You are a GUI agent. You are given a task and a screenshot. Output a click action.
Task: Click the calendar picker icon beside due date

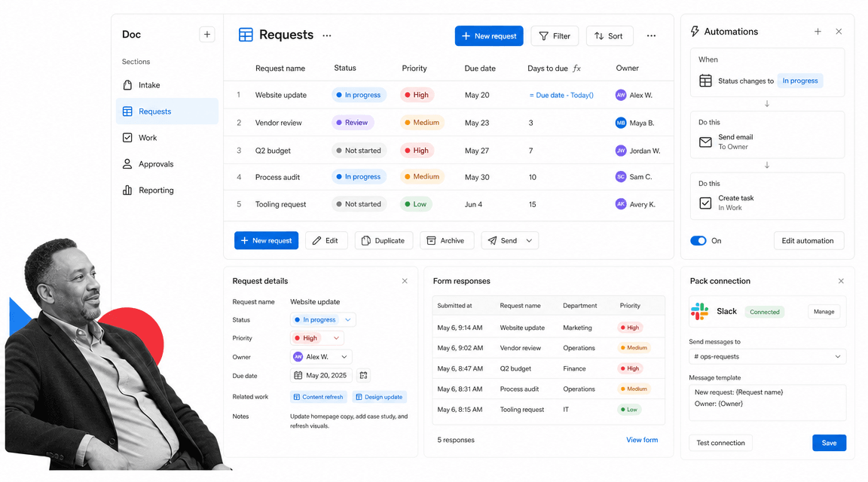[x=363, y=375]
